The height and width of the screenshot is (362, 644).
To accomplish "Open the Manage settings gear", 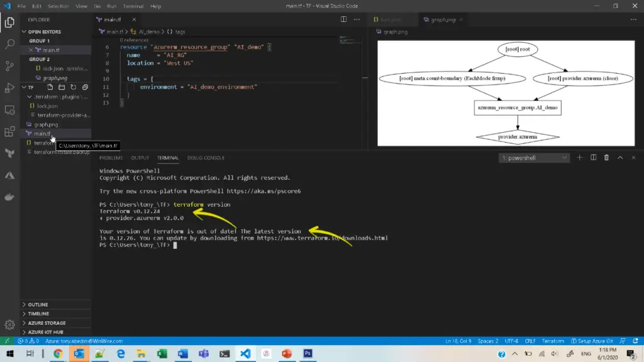I will click(9, 325).
